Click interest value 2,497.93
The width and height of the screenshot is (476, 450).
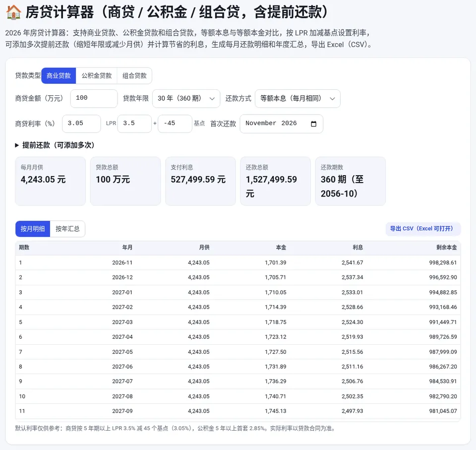tap(353, 411)
